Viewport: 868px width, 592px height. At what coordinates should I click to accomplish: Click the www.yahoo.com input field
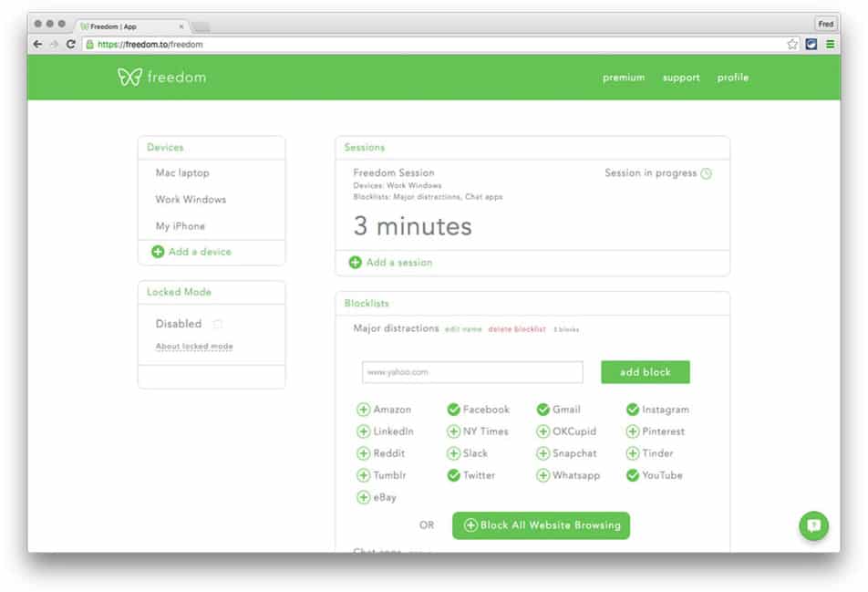pos(472,372)
